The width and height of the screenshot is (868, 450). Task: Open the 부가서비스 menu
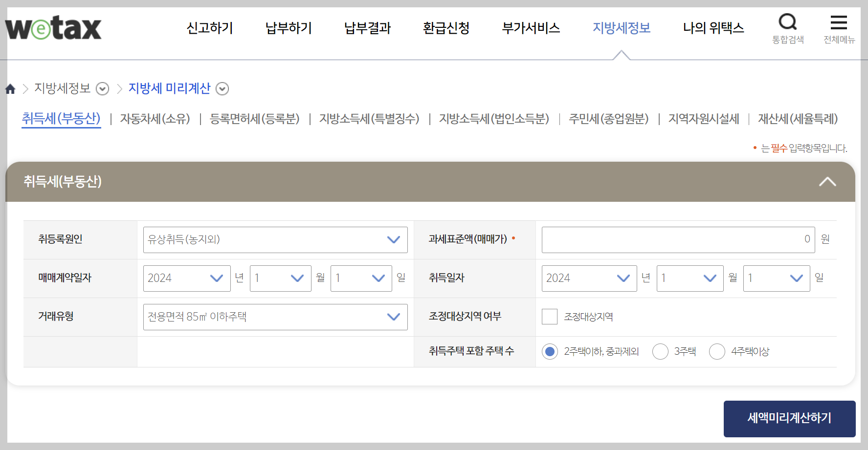(531, 28)
